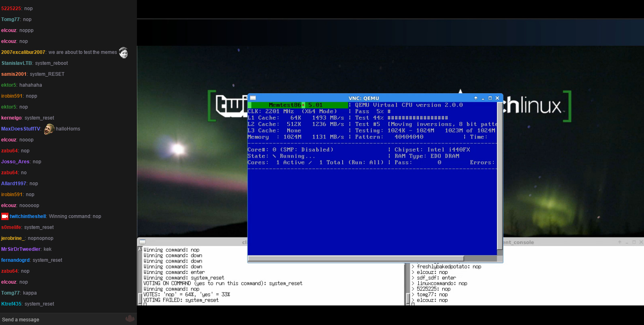The image size is (644, 325).
Task: Click 'Winning command: nop' chat message text
Action: [75, 216]
